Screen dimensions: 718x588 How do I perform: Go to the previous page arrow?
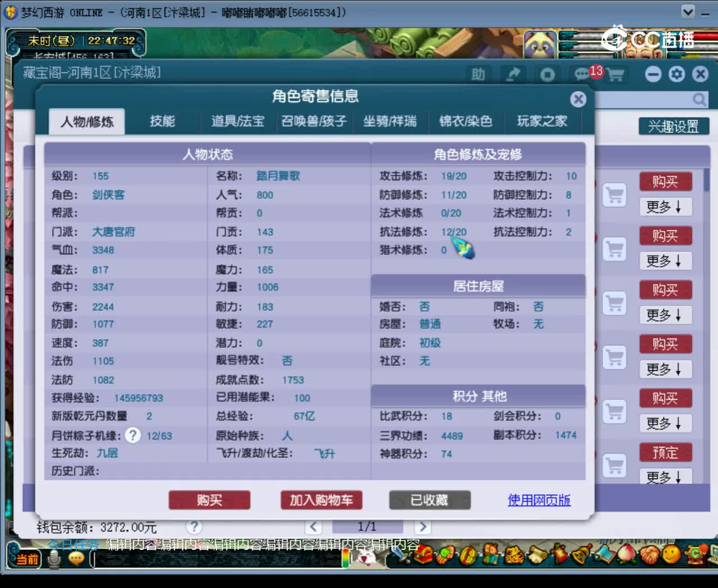point(314,527)
